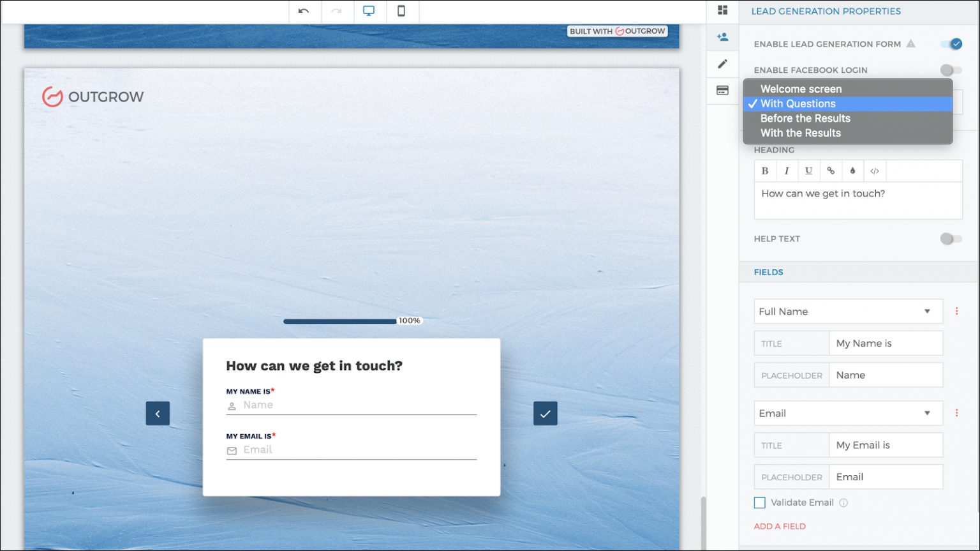The image size is (980, 551).
Task: Enable the Facebook Login toggle
Action: pos(951,70)
